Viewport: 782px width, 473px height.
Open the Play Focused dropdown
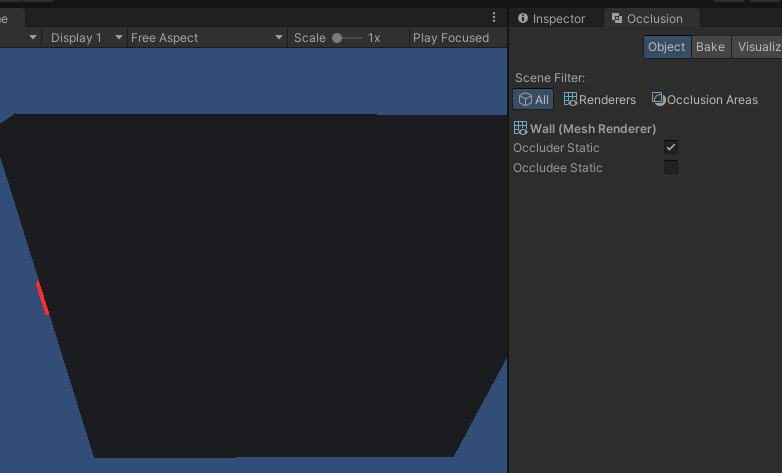(451, 37)
